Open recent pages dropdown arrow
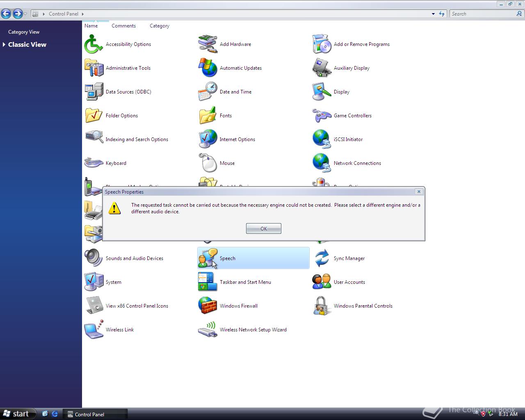 (x=25, y=14)
